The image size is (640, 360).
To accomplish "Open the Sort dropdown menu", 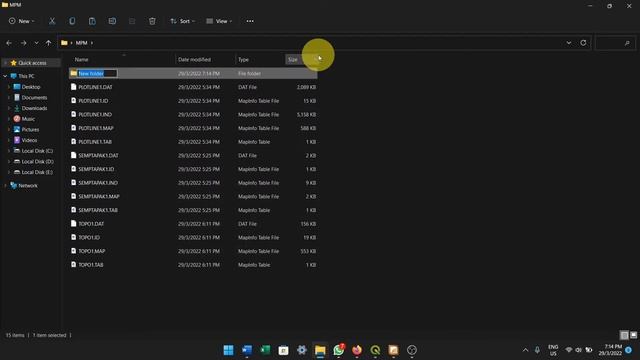I will (x=182, y=21).
